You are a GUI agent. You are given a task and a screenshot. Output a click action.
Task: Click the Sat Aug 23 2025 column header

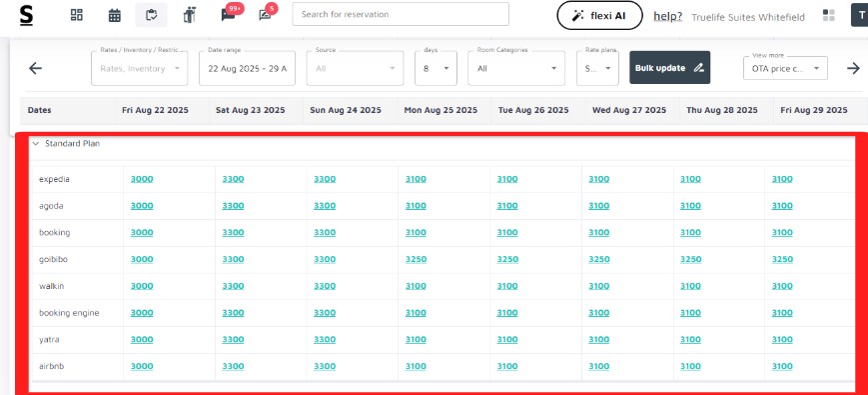(x=251, y=110)
